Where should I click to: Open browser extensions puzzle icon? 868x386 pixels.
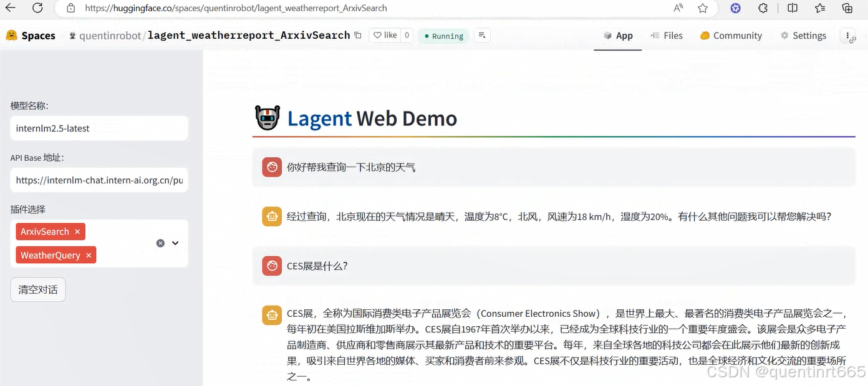(x=763, y=8)
